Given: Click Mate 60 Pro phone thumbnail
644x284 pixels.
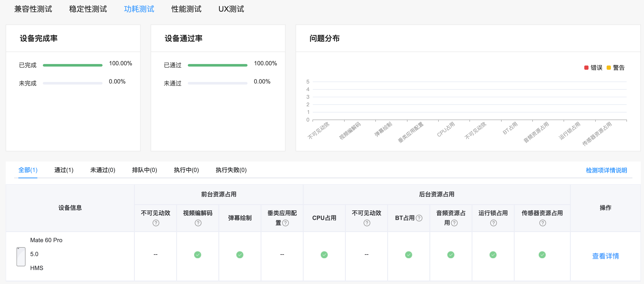Looking at the screenshot, I should pos(21,257).
